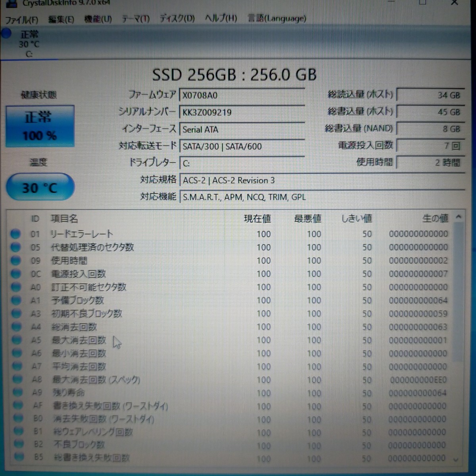Select the 代替処理済のセクタ数 attribute name
The height and width of the screenshot is (476, 476).
92,247
